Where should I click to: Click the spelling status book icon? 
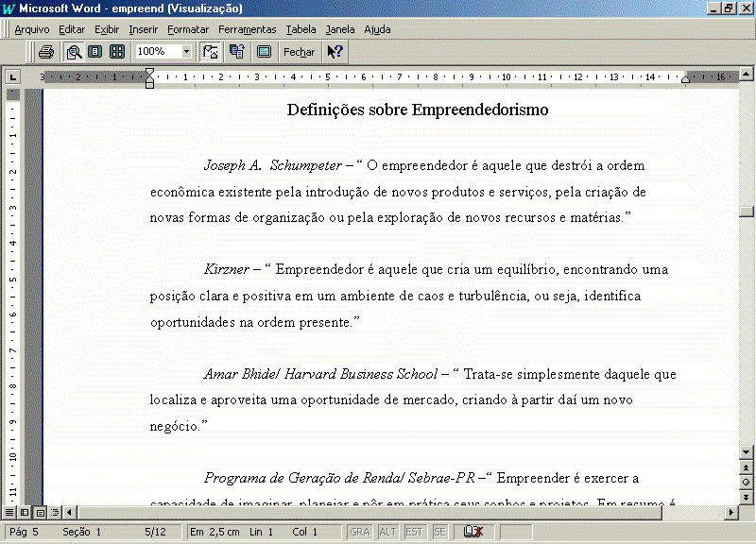click(473, 532)
